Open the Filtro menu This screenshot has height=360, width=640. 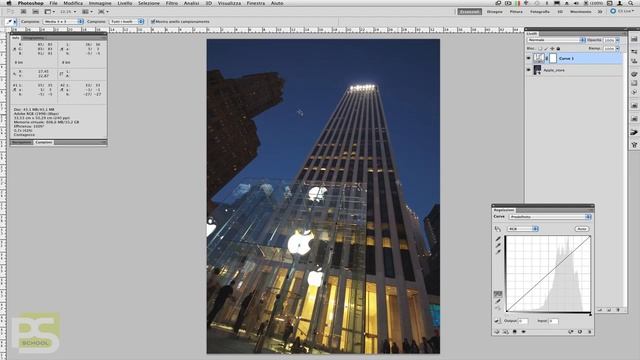pyautogui.click(x=172, y=3)
